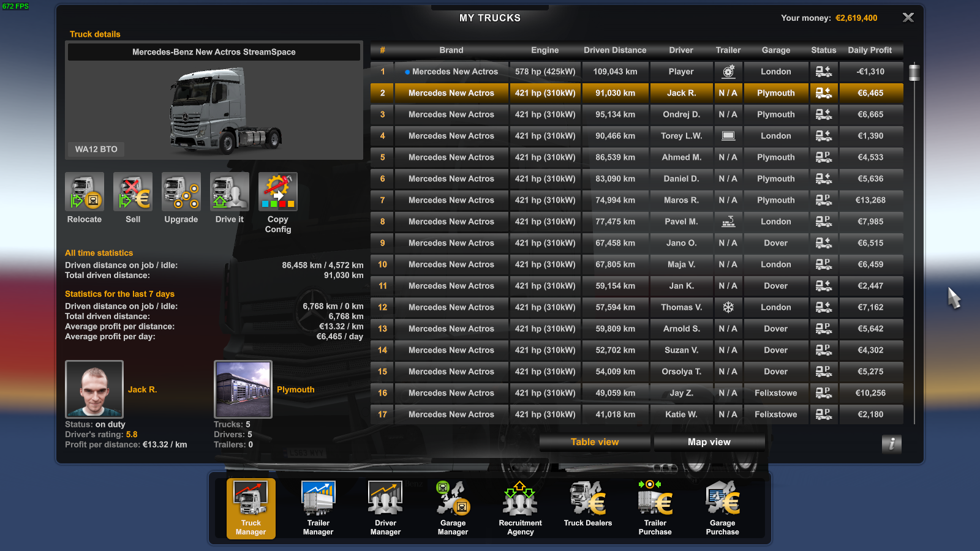
Task: Close the My Trucks window
Action: point(908,18)
